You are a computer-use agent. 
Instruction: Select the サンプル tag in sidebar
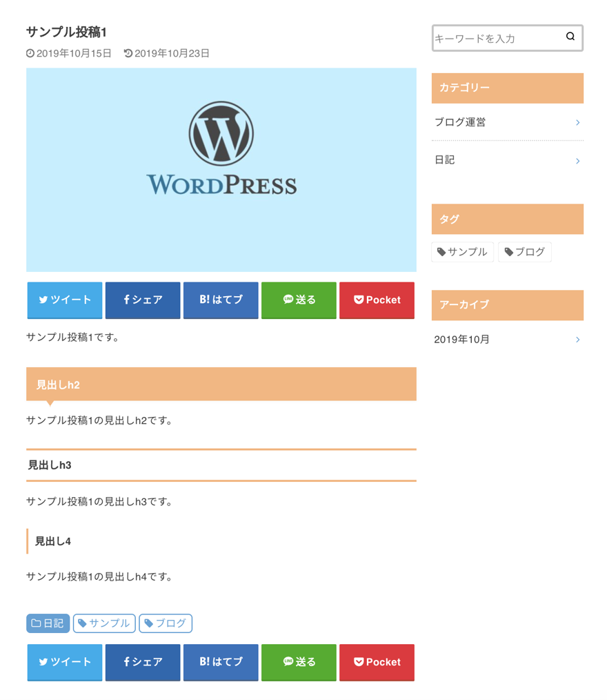pos(462,252)
